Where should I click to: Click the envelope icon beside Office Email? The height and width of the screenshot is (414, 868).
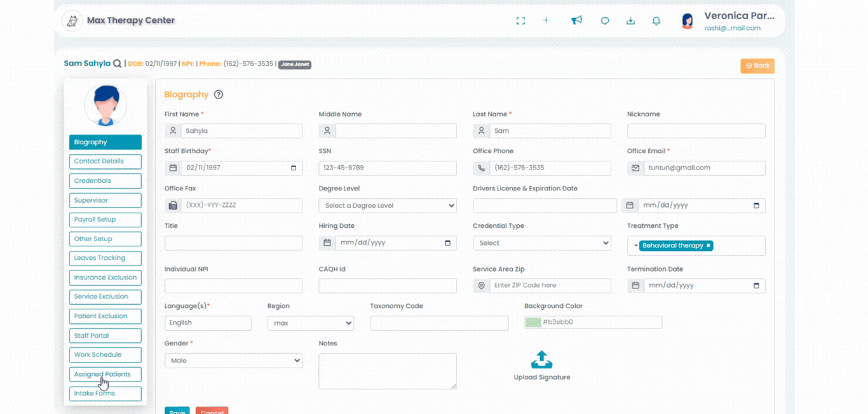[x=635, y=168]
